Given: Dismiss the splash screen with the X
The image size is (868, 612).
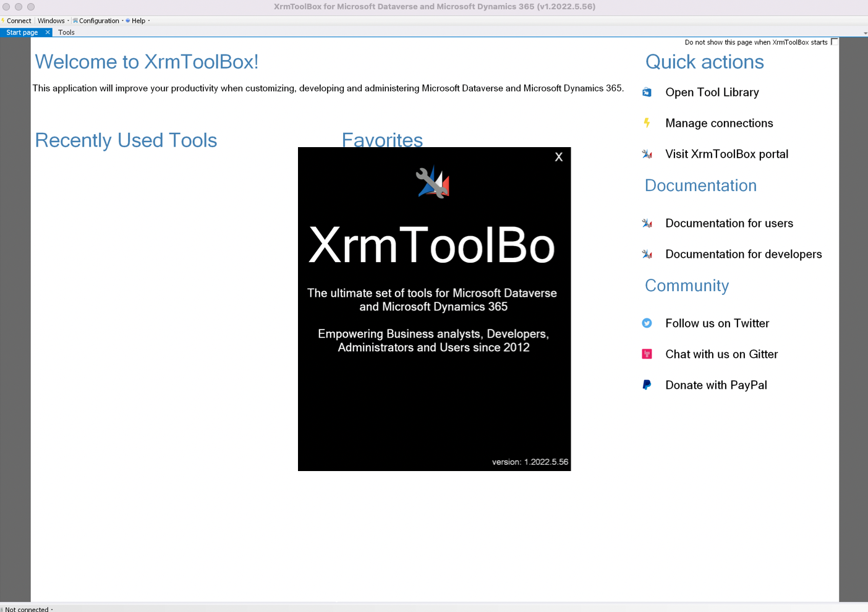Looking at the screenshot, I should (x=558, y=157).
